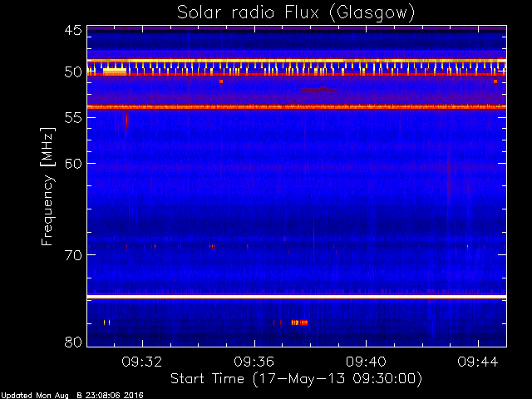The width and height of the screenshot is (532, 399).
Task: Click the bright yellow band below 70 MHz
Action: coord(297,298)
